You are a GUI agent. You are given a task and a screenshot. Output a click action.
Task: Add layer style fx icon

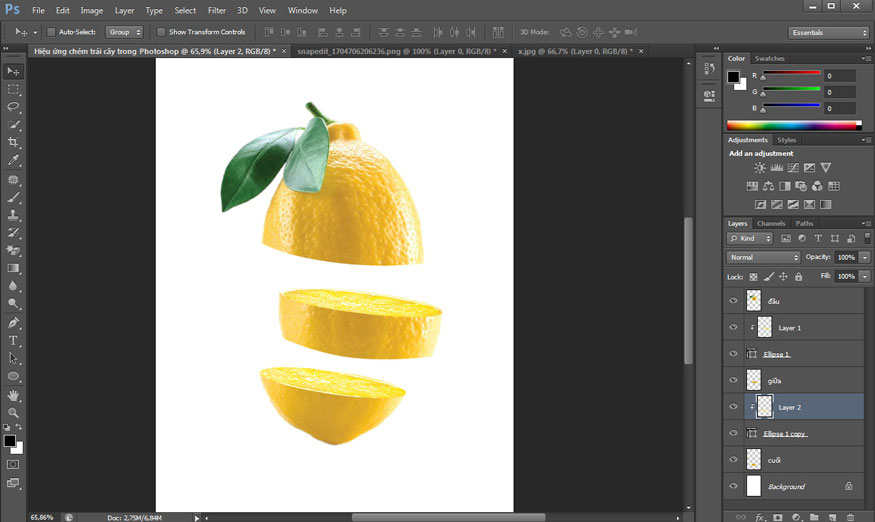pyautogui.click(x=759, y=518)
